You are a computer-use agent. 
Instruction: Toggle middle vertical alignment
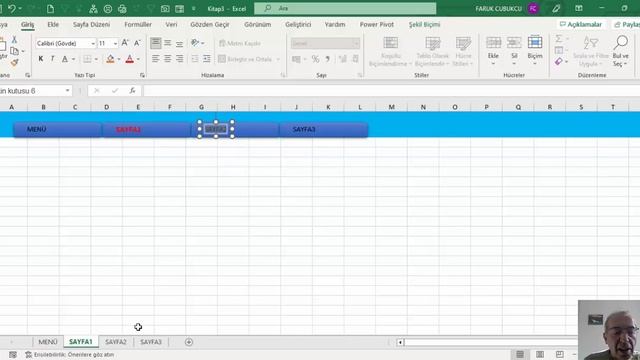click(x=167, y=43)
